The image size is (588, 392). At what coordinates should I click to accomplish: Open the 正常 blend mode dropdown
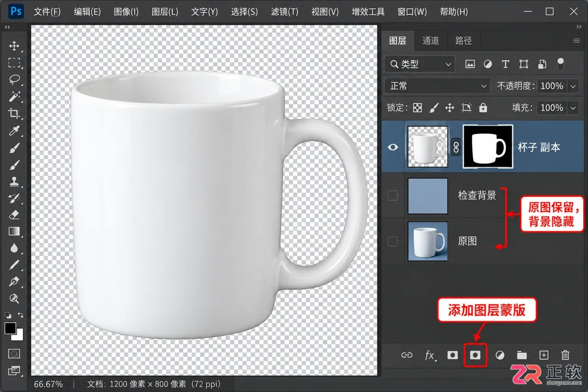coord(437,86)
